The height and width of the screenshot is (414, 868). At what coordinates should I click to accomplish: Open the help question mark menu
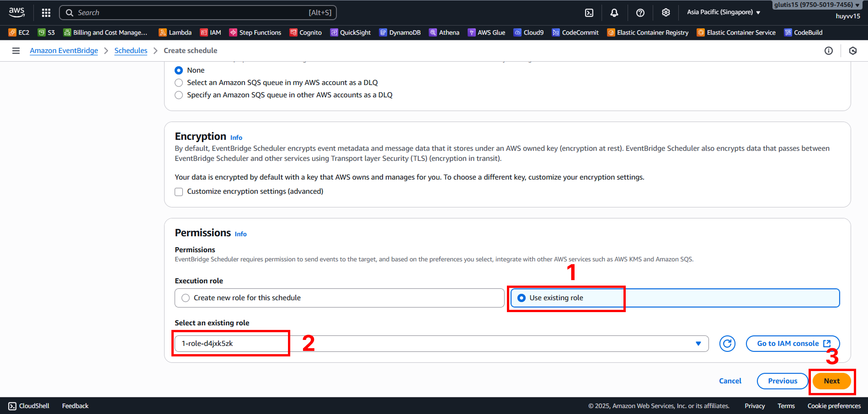[640, 13]
